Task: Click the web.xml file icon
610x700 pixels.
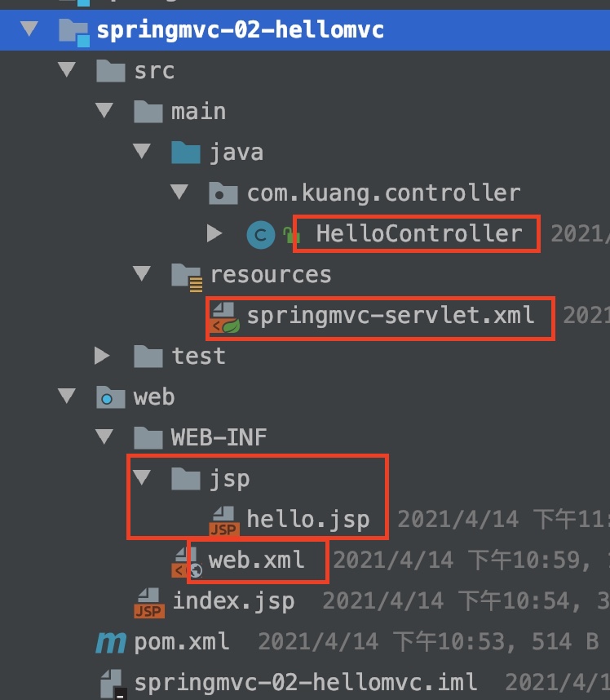Action: pyautogui.click(x=188, y=560)
